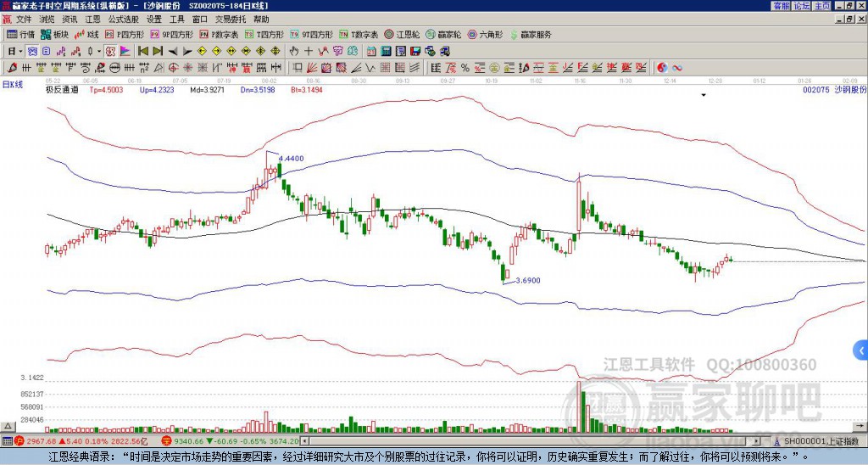Image resolution: width=868 pixels, height=465 pixels.
Task: Click the 3.6900 low price label
Action: pos(527,280)
